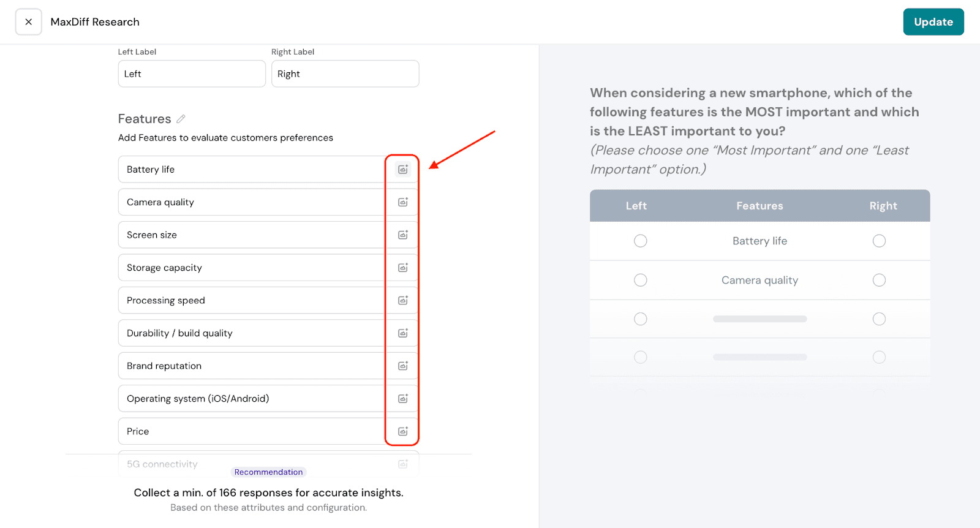Click add image icon for Camera quality
The width and height of the screenshot is (980, 528).
[402, 202]
